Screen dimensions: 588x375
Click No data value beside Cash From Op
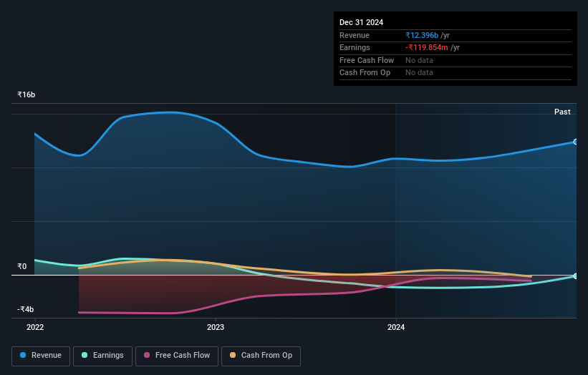pos(419,73)
